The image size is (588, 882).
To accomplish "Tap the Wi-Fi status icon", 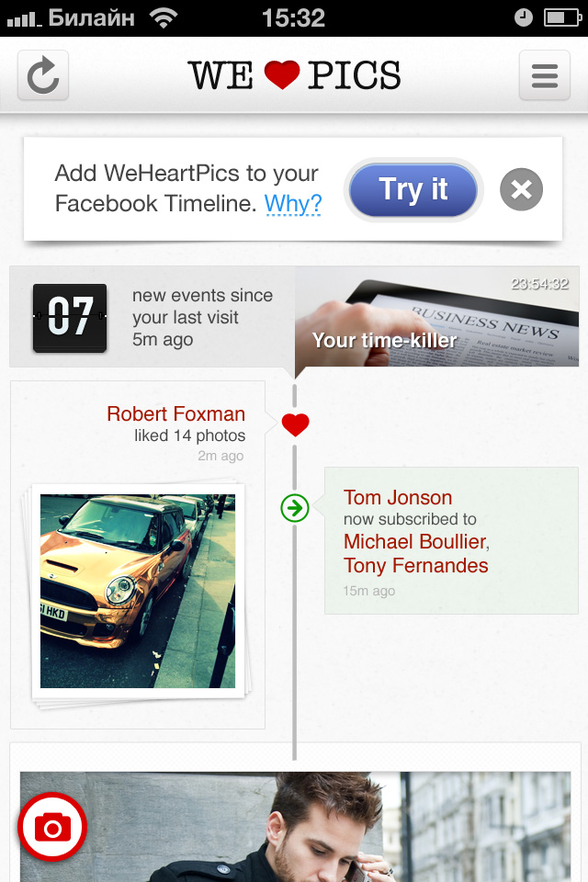I will (165, 17).
